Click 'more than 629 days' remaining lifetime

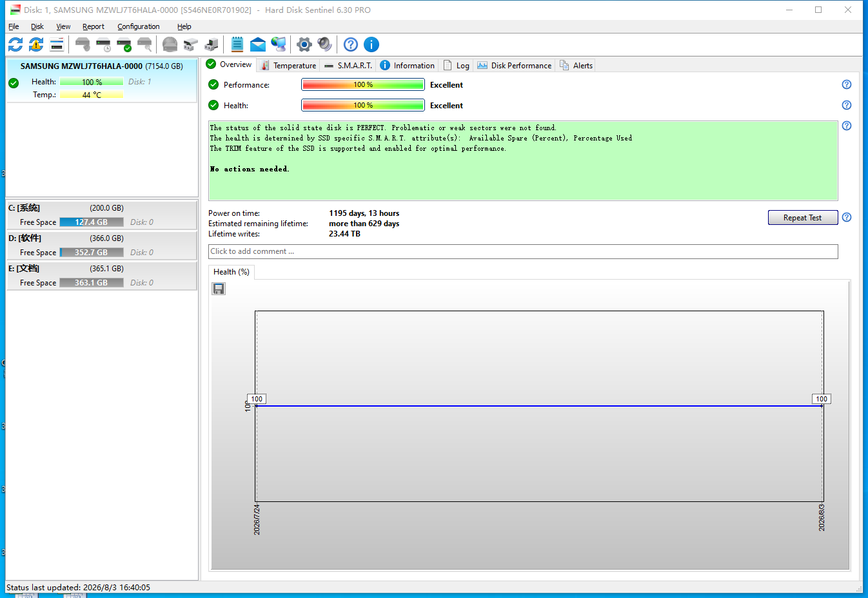coord(364,224)
